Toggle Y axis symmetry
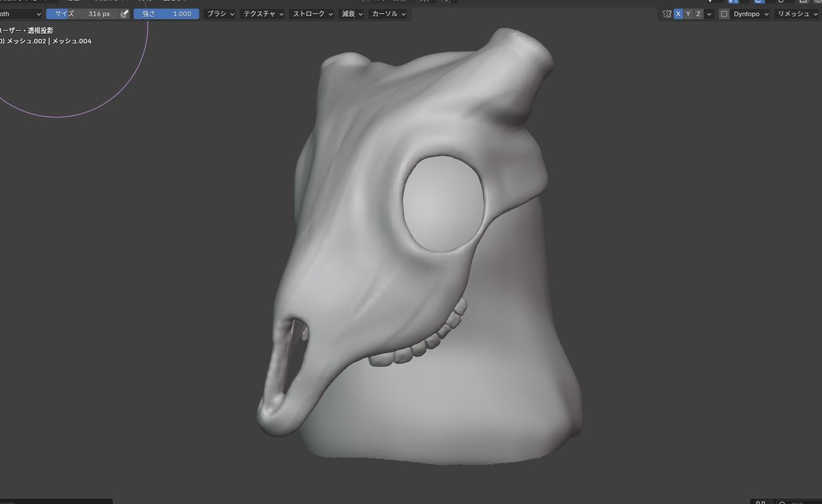Viewport: 822px width, 504px height. pos(688,14)
